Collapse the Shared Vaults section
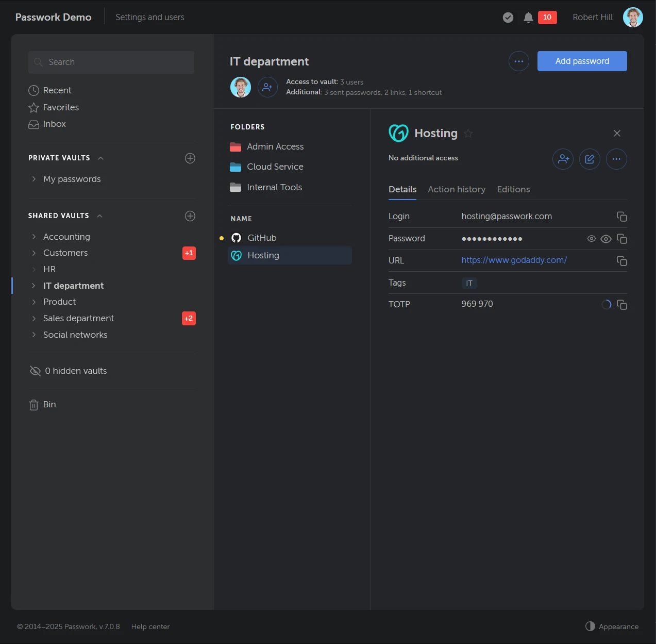 tap(100, 216)
